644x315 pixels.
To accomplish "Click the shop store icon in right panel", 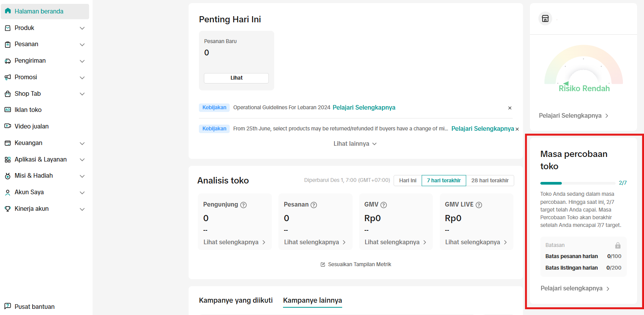I will pos(545,18).
